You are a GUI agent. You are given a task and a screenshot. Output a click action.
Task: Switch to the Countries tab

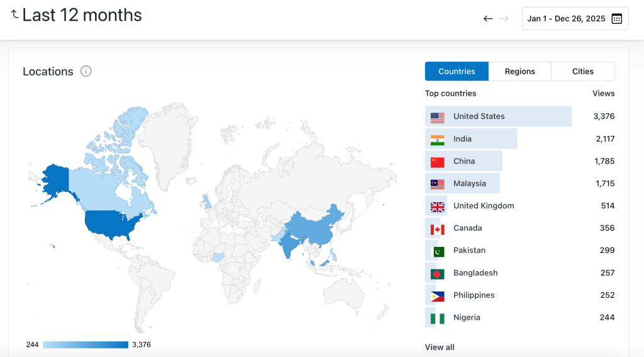[x=457, y=72]
